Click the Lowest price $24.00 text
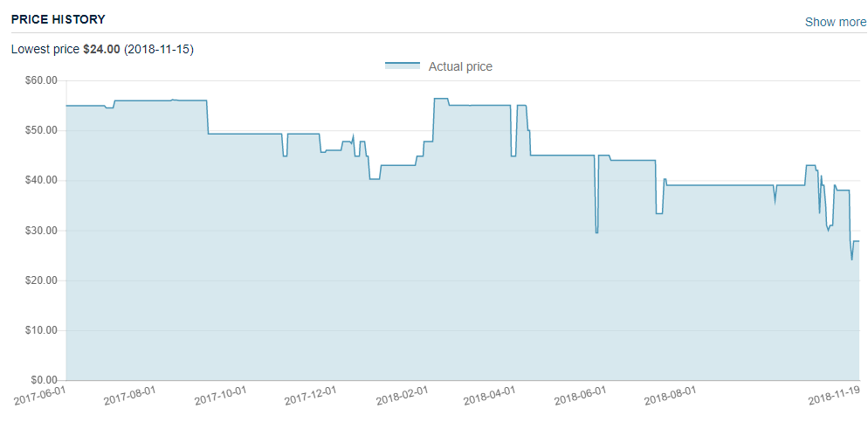The width and height of the screenshot is (868, 422). [65, 49]
